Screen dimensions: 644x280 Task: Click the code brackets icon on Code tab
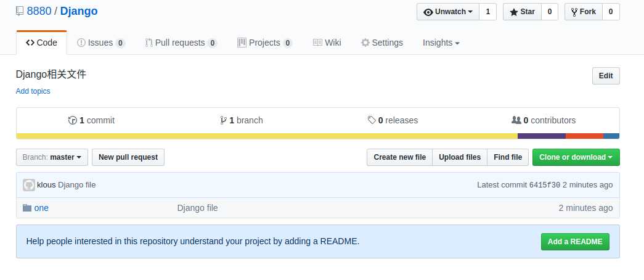pos(30,43)
